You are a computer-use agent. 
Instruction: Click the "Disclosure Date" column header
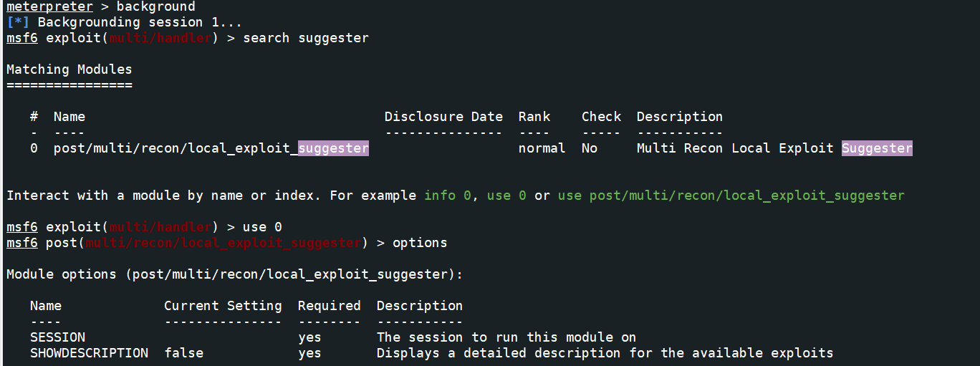coord(443,117)
